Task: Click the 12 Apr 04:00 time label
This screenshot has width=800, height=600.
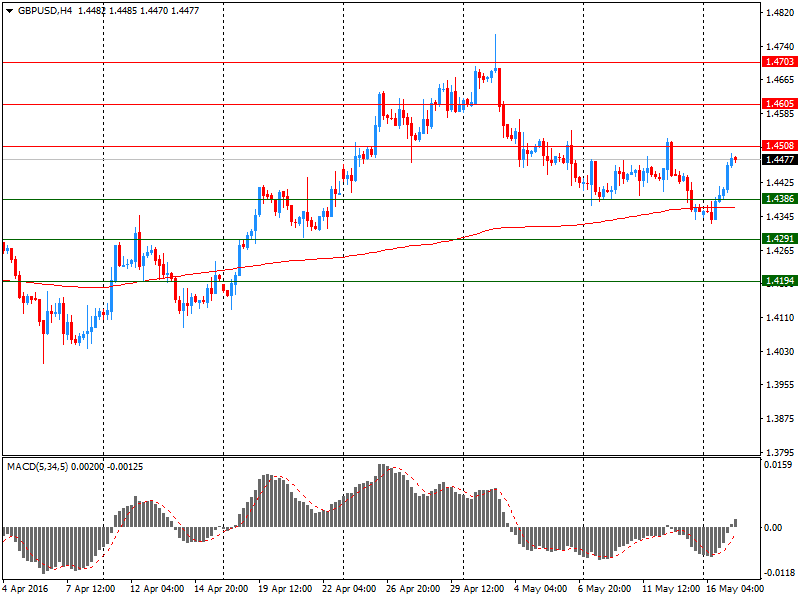Action: pyautogui.click(x=157, y=589)
